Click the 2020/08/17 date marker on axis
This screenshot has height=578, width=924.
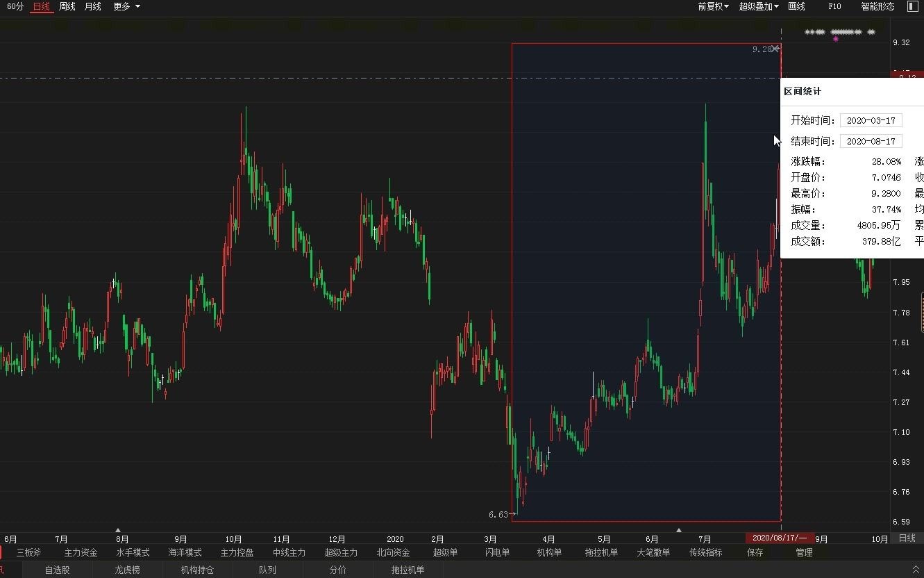[x=779, y=538]
